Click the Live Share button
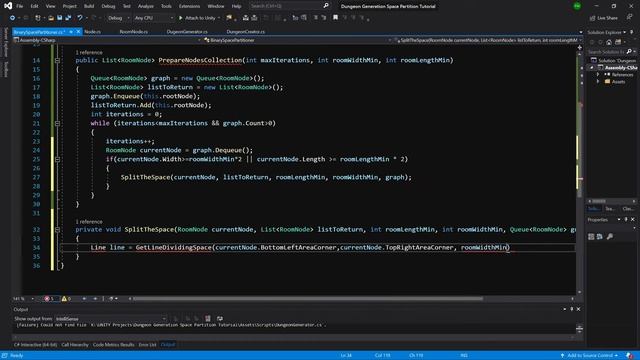 pyautogui.click(x=604, y=18)
